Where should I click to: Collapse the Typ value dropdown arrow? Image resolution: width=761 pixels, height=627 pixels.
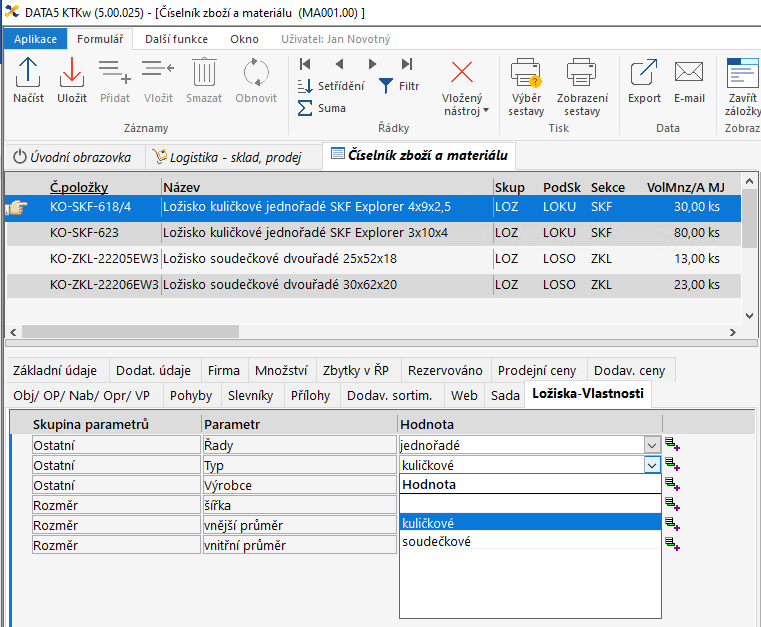(x=652, y=465)
